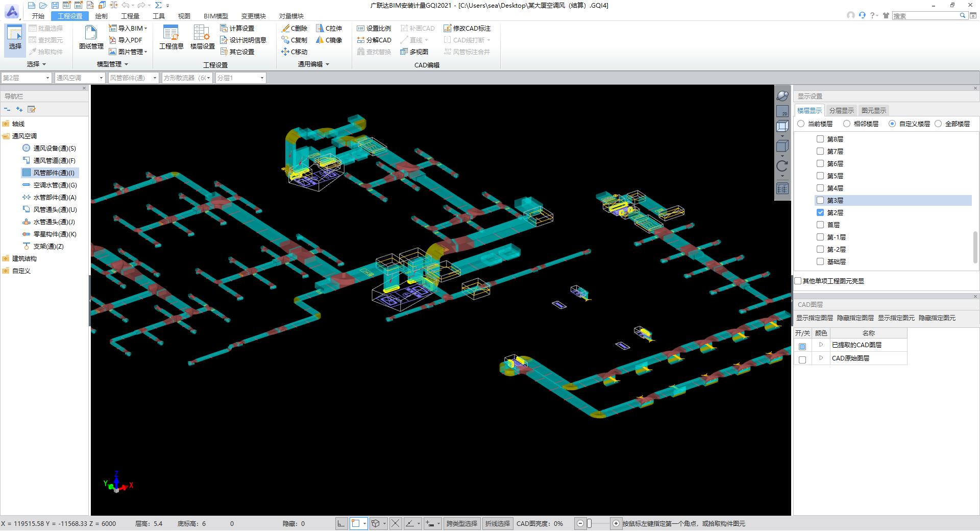Click CAD brightness slider handle
The image size is (980, 531).
(x=589, y=523)
